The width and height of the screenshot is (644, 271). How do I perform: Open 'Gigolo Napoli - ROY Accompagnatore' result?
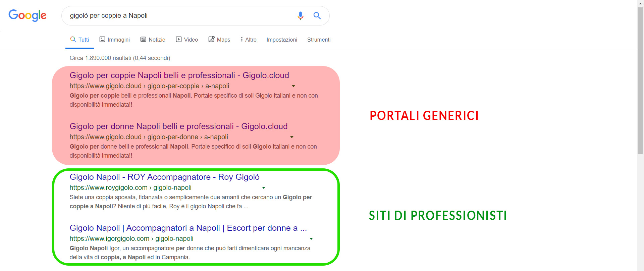pyautogui.click(x=164, y=177)
